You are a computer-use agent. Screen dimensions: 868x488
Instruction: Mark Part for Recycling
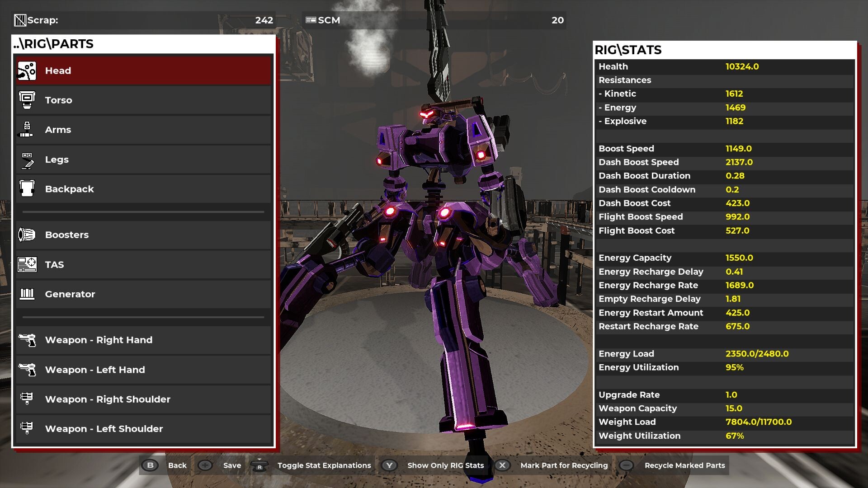[x=563, y=465]
